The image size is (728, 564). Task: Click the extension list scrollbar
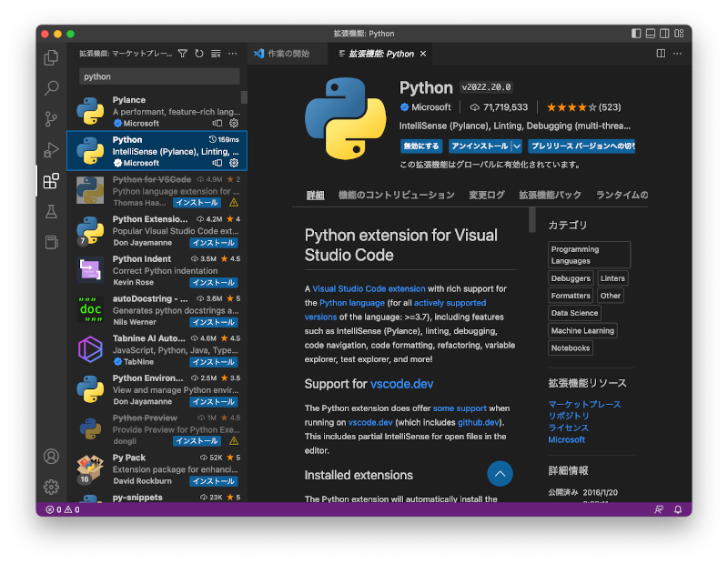[244, 97]
